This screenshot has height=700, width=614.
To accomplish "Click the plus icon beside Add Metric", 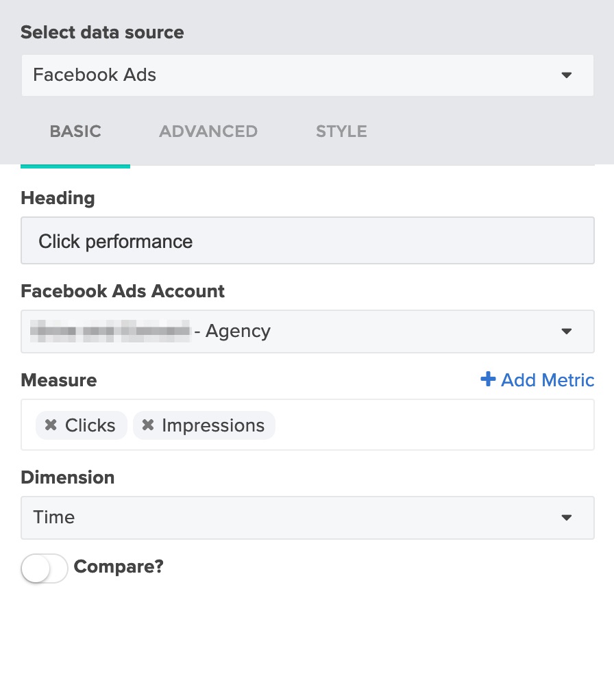I will [x=488, y=380].
